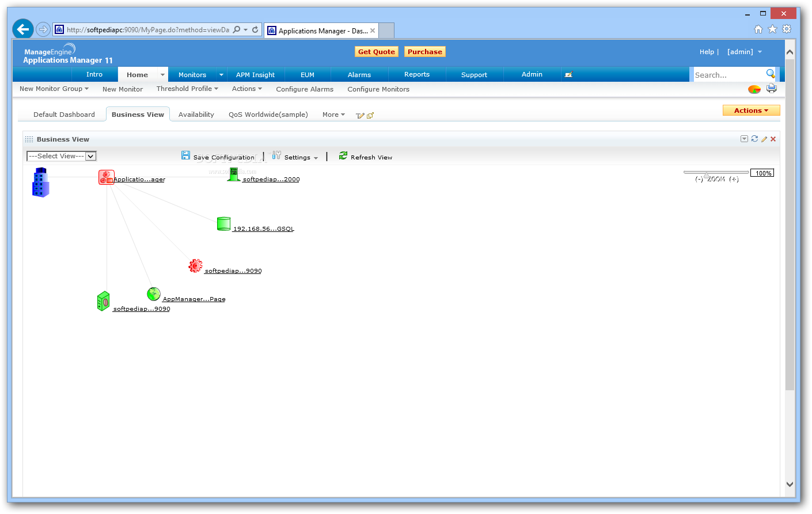Click the green icon beside softpediap...2000

click(x=233, y=174)
